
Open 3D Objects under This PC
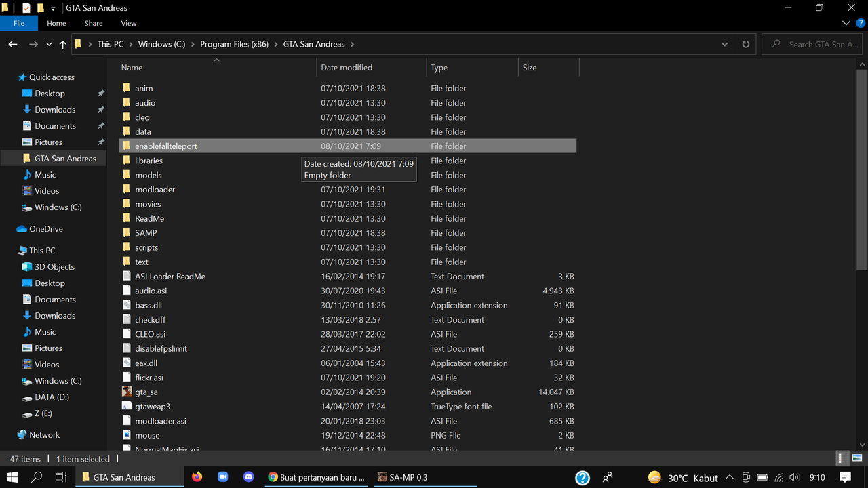[x=54, y=267]
